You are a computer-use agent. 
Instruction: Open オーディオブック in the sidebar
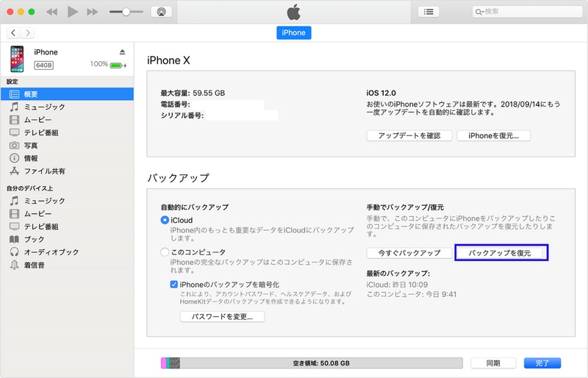pos(67,252)
